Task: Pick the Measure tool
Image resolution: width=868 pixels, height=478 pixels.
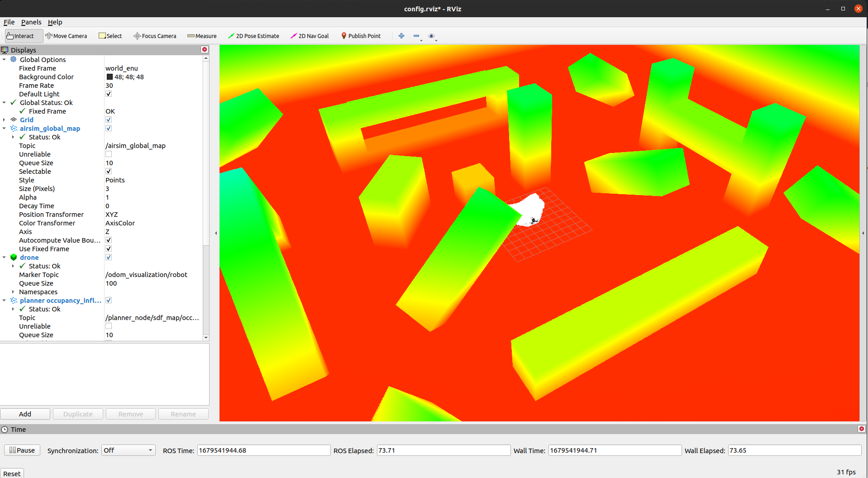Action: point(202,36)
